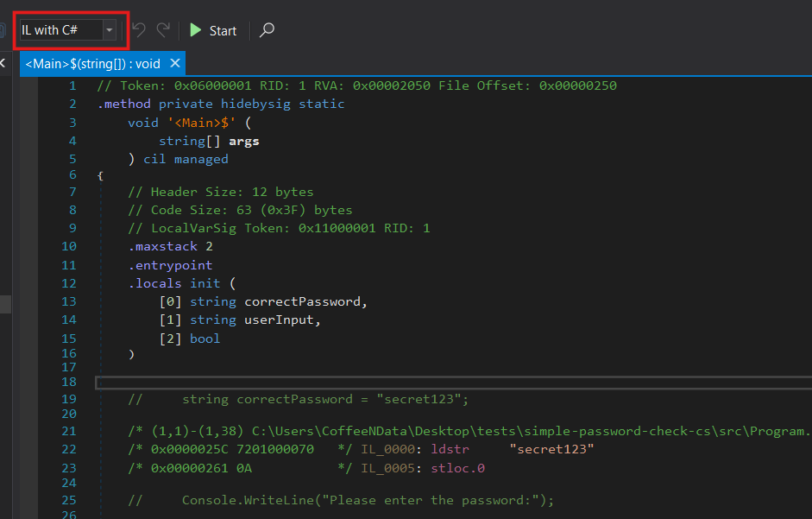The height and width of the screenshot is (519, 812).
Task: Click the '// Header Size: 12 bytes' comment
Action: coord(221,192)
